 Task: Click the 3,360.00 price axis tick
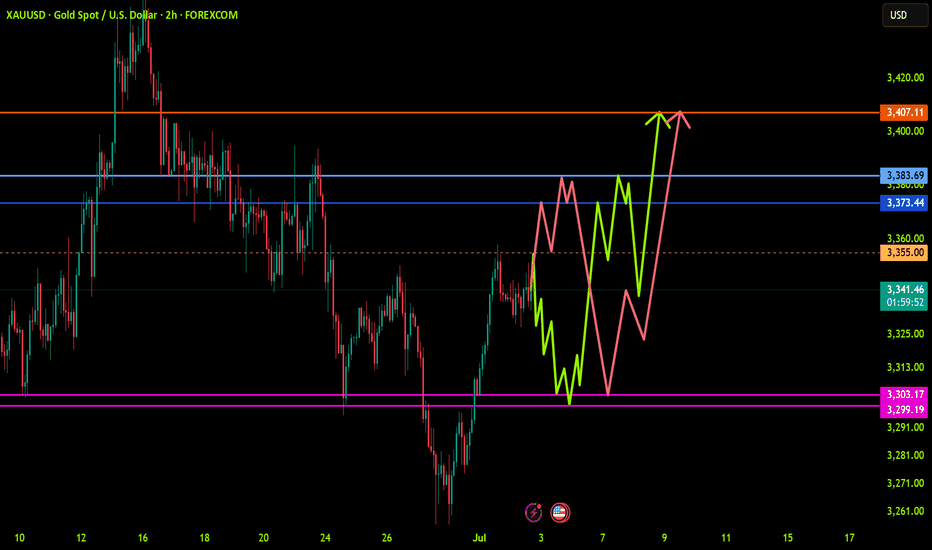905,238
